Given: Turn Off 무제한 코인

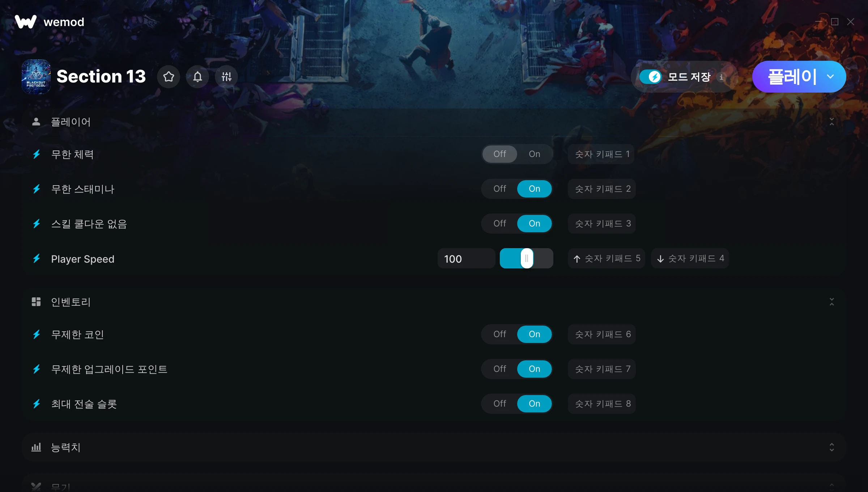Looking at the screenshot, I should coord(500,334).
